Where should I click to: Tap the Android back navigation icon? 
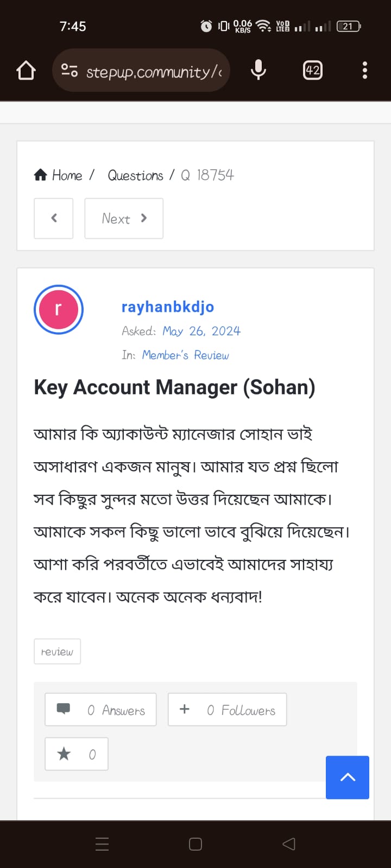(x=289, y=844)
